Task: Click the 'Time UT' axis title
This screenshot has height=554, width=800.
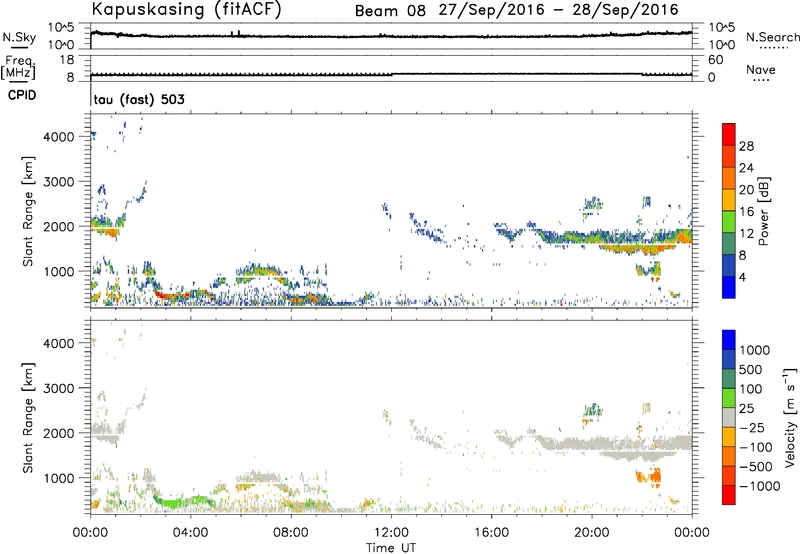Action: (391, 548)
